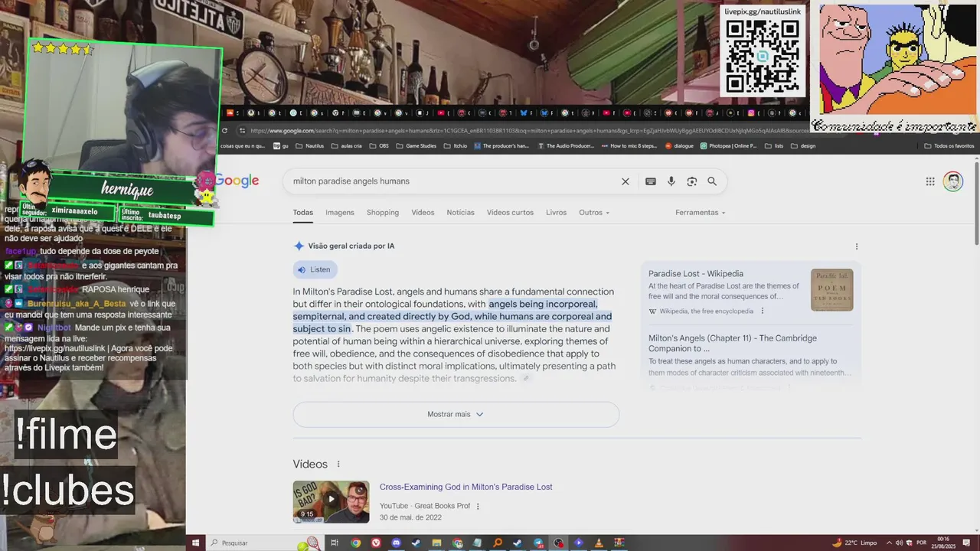Viewport: 980px width, 551px height.
Task: Switch to the Vídeos tab
Action: (423, 212)
